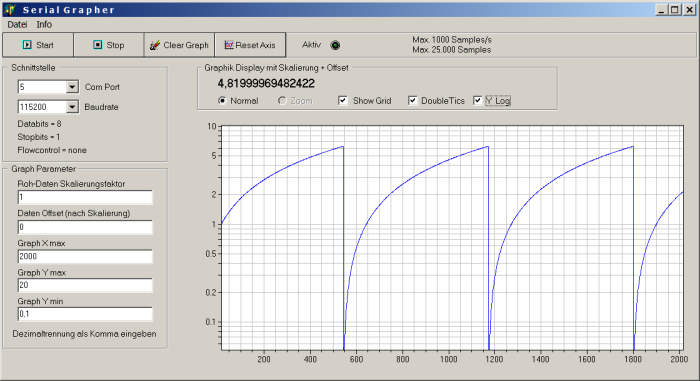This screenshot has width=700, height=381.
Task: Click the Graph X max field
Action: coord(85,256)
